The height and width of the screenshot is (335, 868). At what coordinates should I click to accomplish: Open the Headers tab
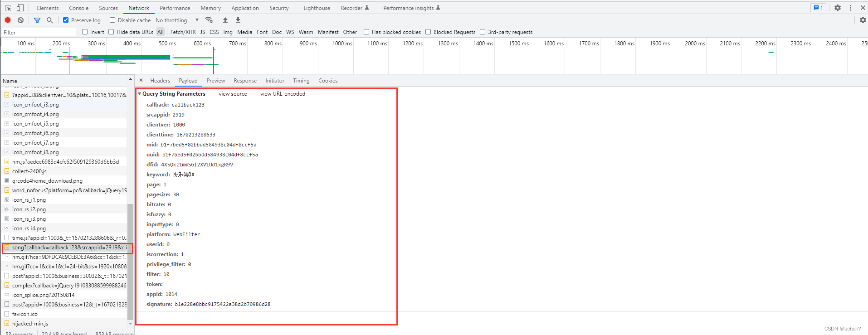160,81
